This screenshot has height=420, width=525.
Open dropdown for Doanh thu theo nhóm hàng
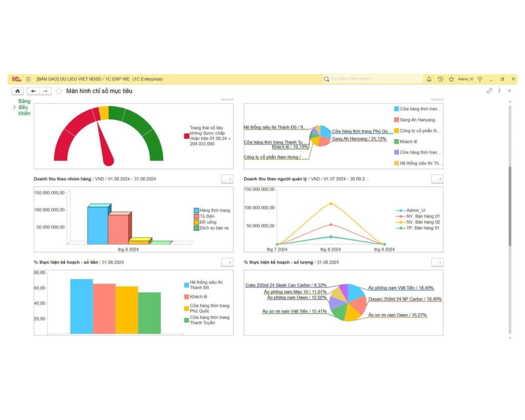pos(227,179)
